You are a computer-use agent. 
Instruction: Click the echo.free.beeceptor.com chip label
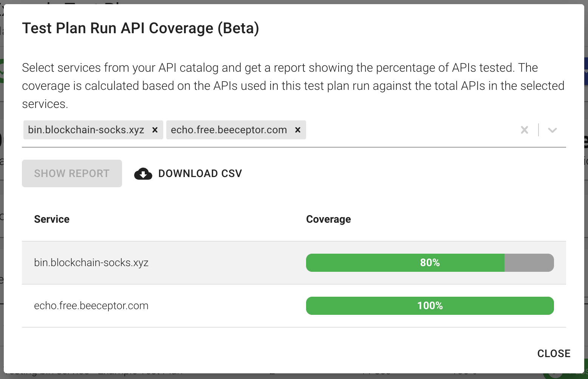(x=229, y=130)
